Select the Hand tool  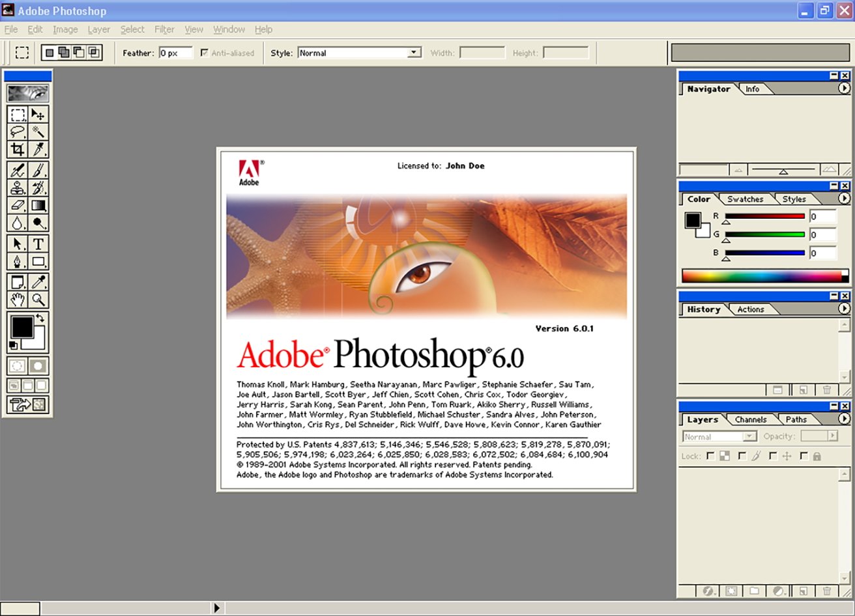click(17, 300)
